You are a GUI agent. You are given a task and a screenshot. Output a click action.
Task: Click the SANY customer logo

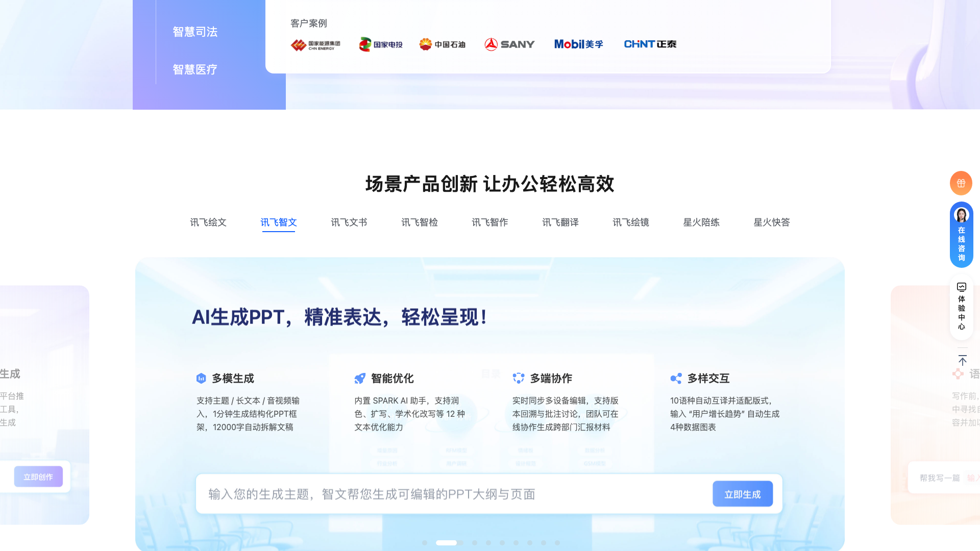(509, 44)
